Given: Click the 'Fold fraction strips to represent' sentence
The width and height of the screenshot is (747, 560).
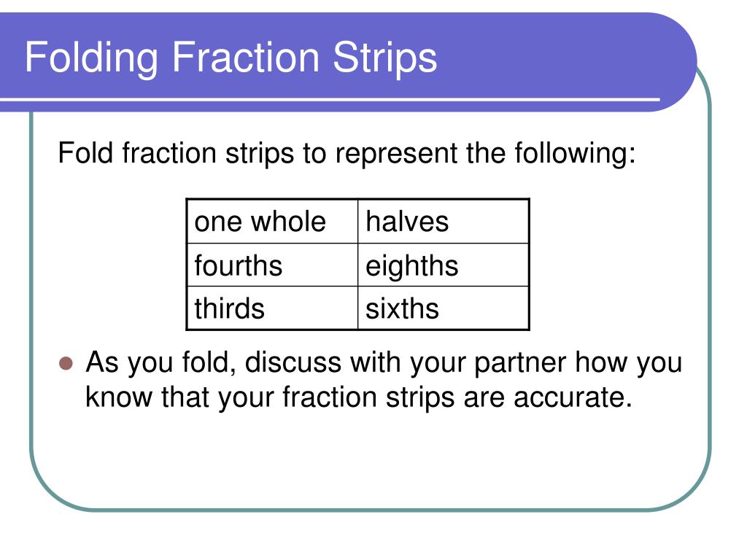Looking at the screenshot, I should 347,154.
